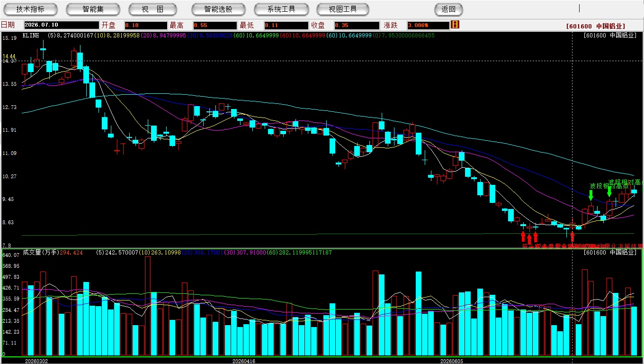Click the volume MA(5) value 242.570007
This screenshot has height=364, width=644.
[121, 253]
